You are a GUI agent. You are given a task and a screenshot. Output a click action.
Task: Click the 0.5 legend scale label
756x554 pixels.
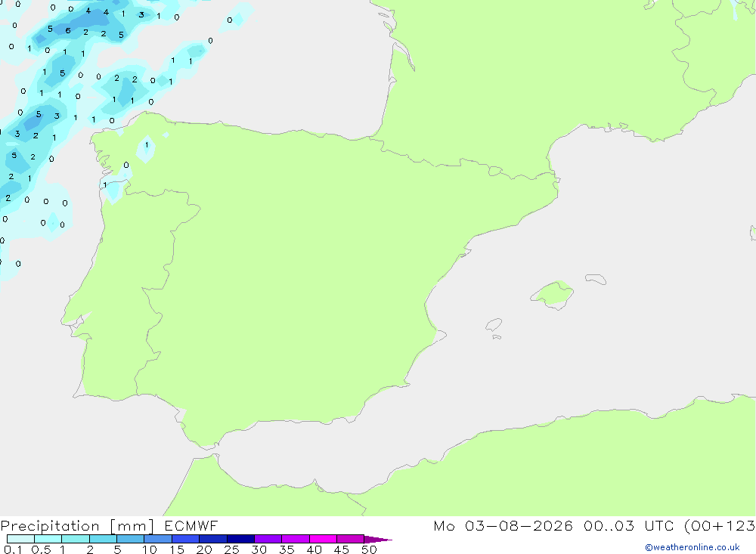[x=41, y=549]
